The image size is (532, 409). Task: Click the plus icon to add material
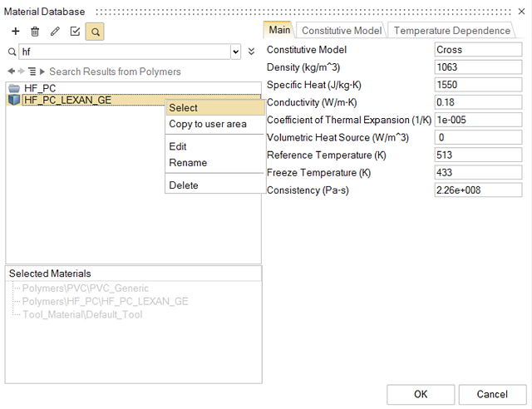tap(15, 32)
